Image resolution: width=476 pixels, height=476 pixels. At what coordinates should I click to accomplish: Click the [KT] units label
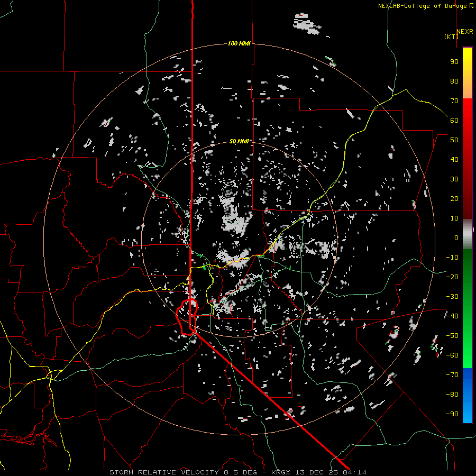451,36
